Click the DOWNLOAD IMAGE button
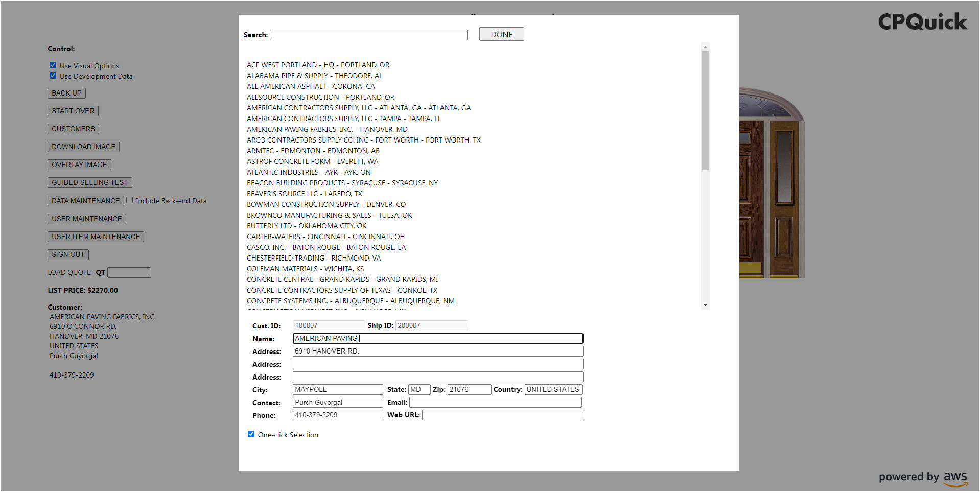 (83, 147)
